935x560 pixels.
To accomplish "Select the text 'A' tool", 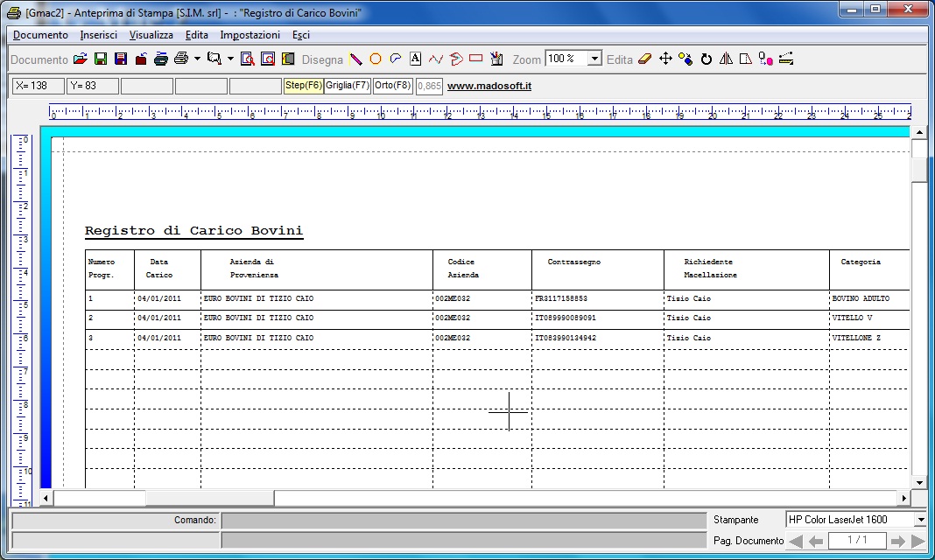I will point(416,59).
